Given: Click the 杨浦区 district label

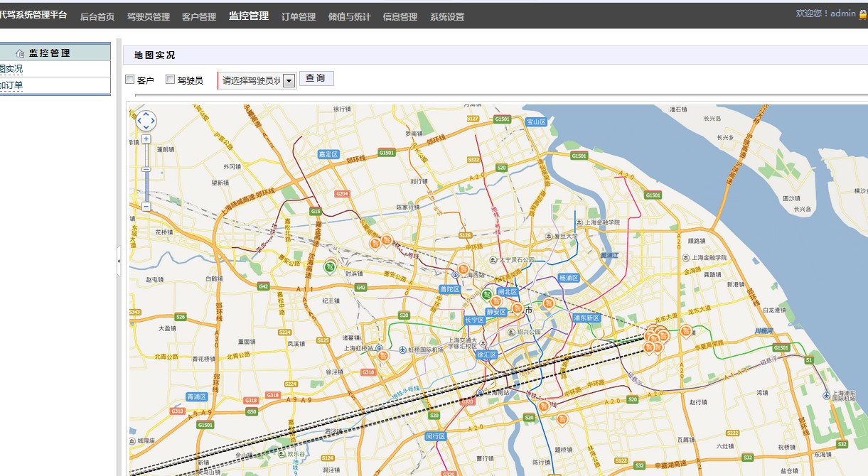Looking at the screenshot, I should [x=569, y=278].
